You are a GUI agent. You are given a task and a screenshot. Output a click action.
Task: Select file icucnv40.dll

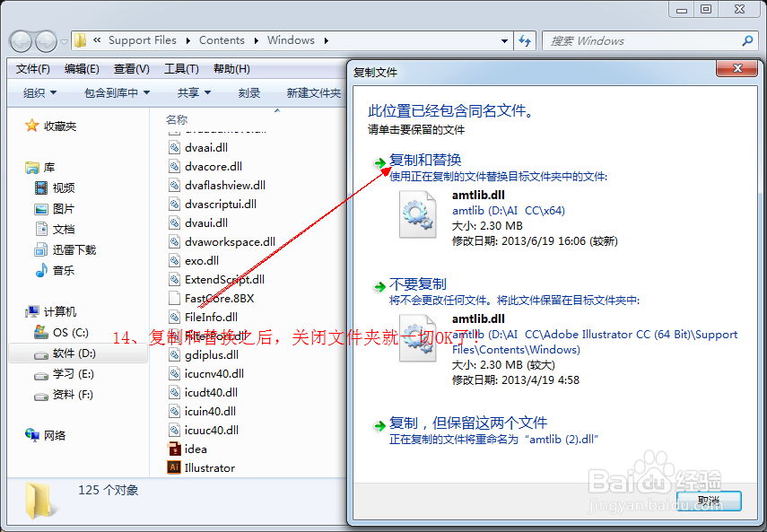click(x=206, y=373)
